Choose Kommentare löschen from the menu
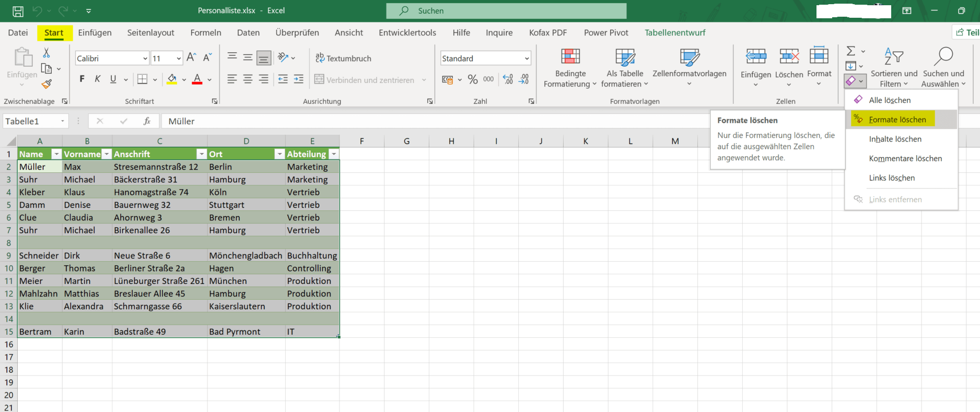This screenshot has width=980, height=412. (901, 158)
